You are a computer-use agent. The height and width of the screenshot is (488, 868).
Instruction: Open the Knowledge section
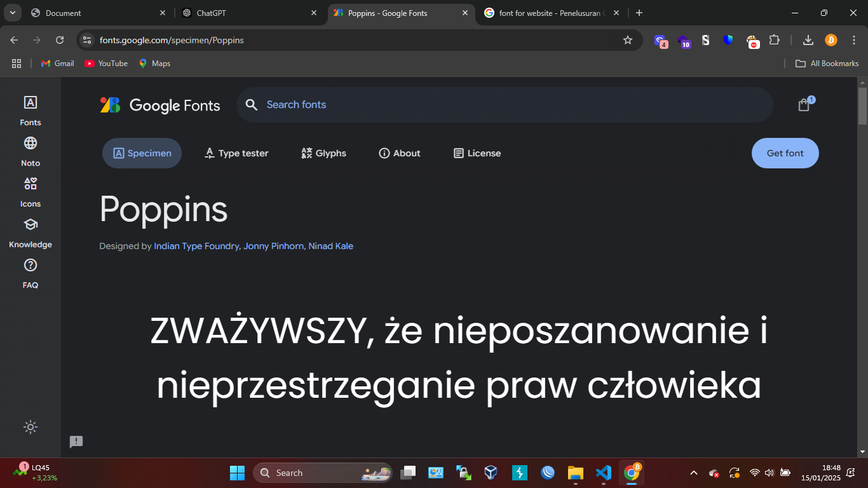(x=30, y=233)
